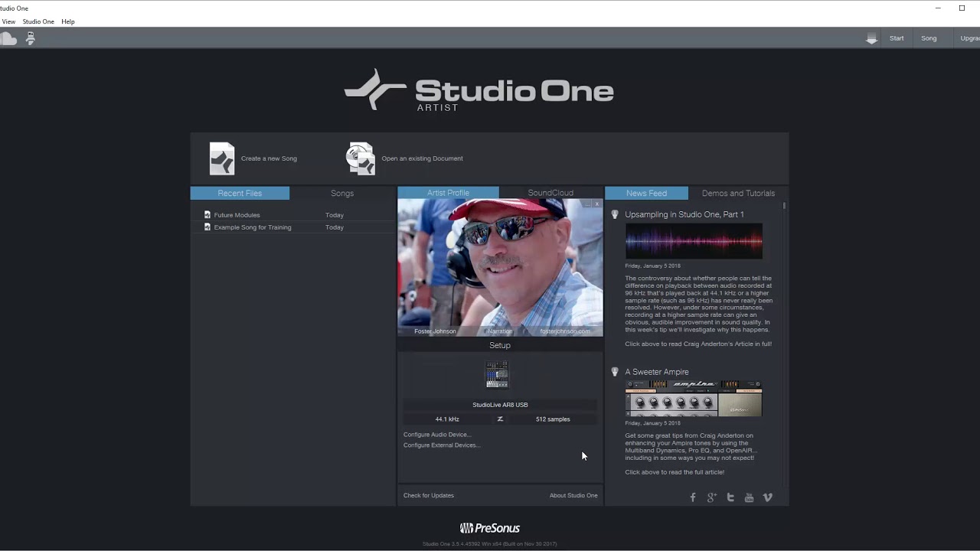Click the 44.1 kHz sample rate field
The height and width of the screenshot is (551, 980).
point(447,419)
